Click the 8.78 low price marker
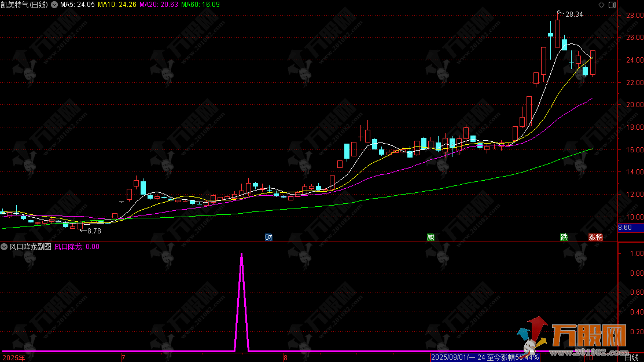644x362 pixels. tap(94, 231)
